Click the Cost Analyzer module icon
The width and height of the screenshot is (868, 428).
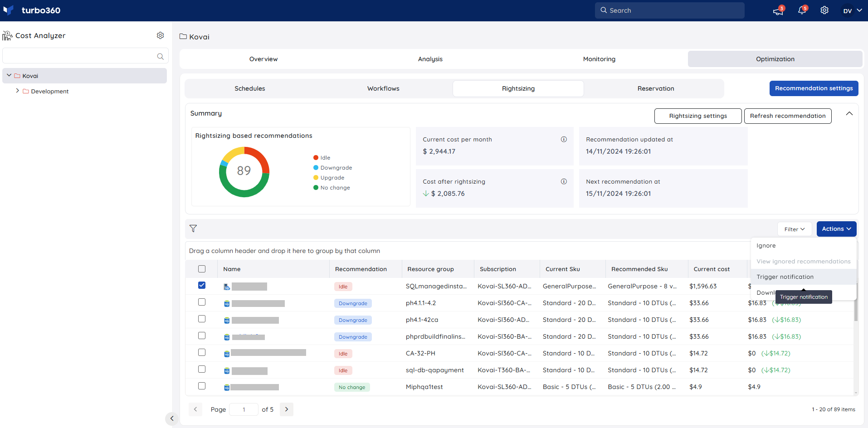(x=7, y=35)
